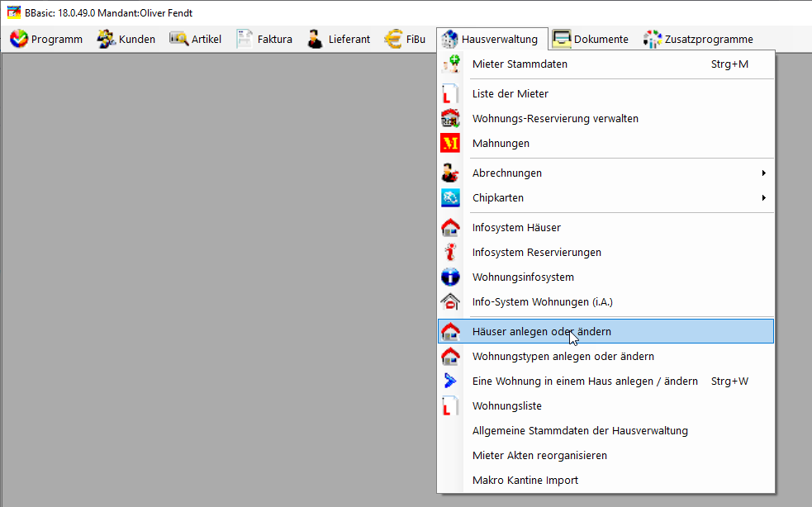This screenshot has width=812, height=507.
Task: Open the Programm menu
Action: [46, 39]
